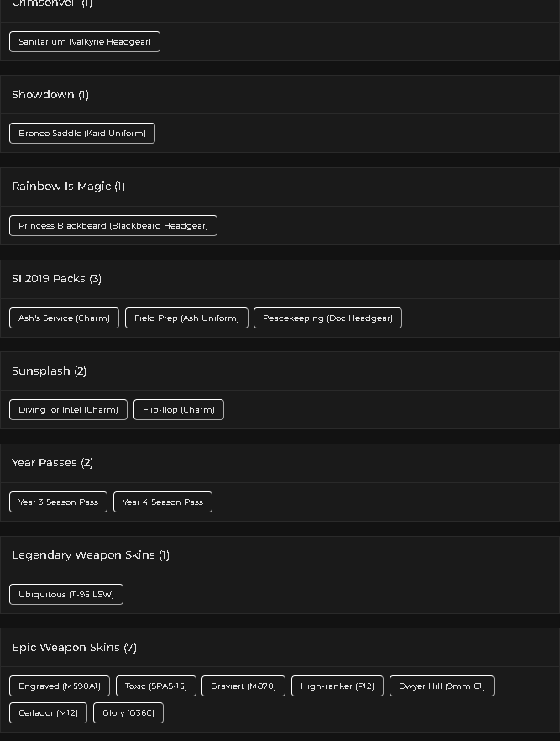This screenshot has width=560, height=741.
Task: Select Glory (G36C) weapon skin
Action: coord(128,712)
